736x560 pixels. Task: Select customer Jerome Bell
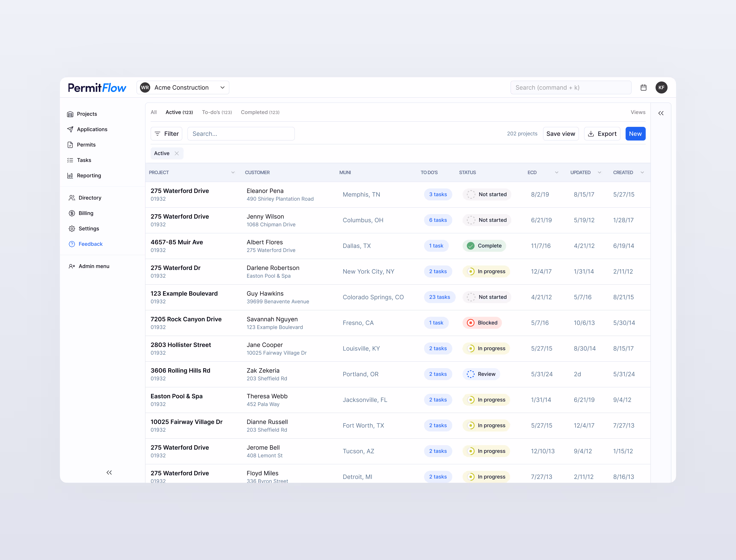[263, 448]
